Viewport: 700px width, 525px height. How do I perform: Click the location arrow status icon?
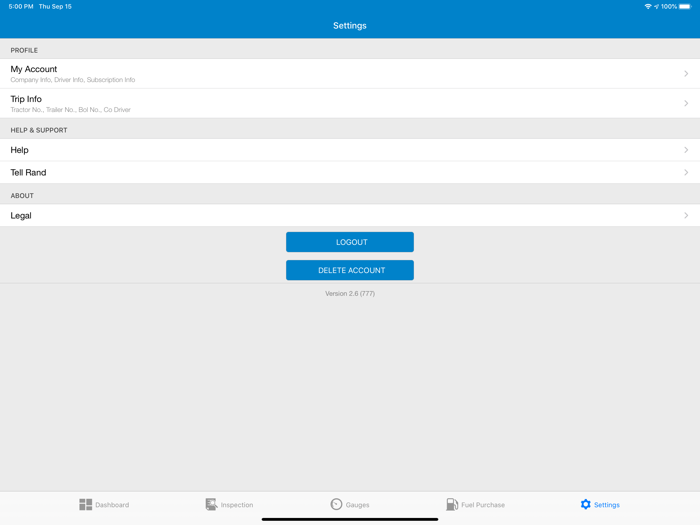tap(656, 6)
